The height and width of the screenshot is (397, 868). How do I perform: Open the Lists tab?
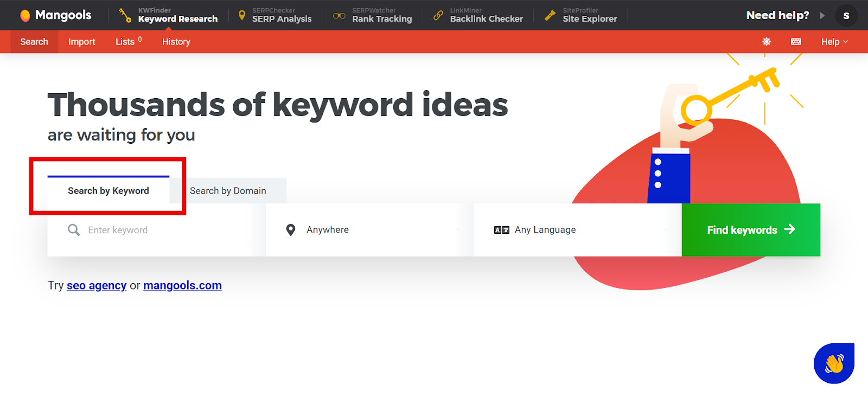tap(129, 42)
